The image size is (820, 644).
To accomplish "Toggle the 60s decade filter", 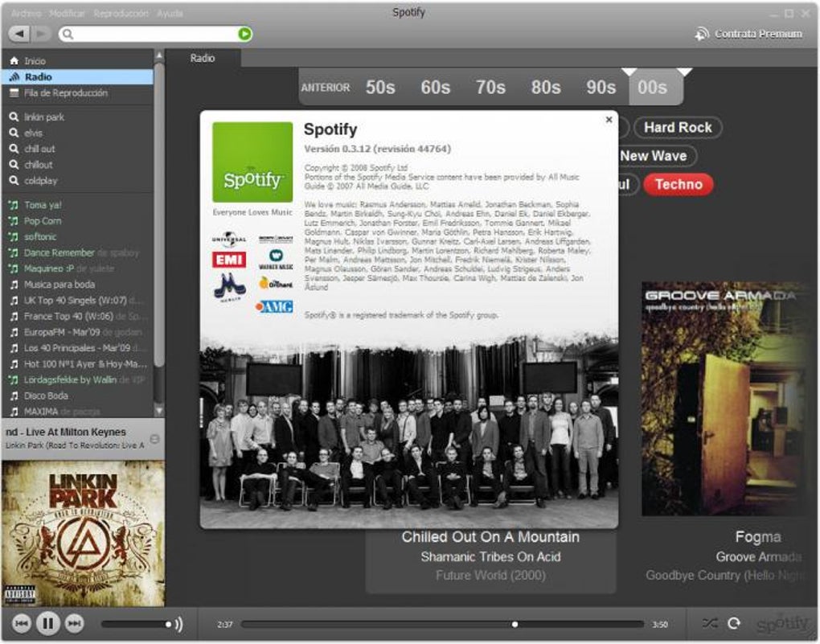I will click(436, 88).
